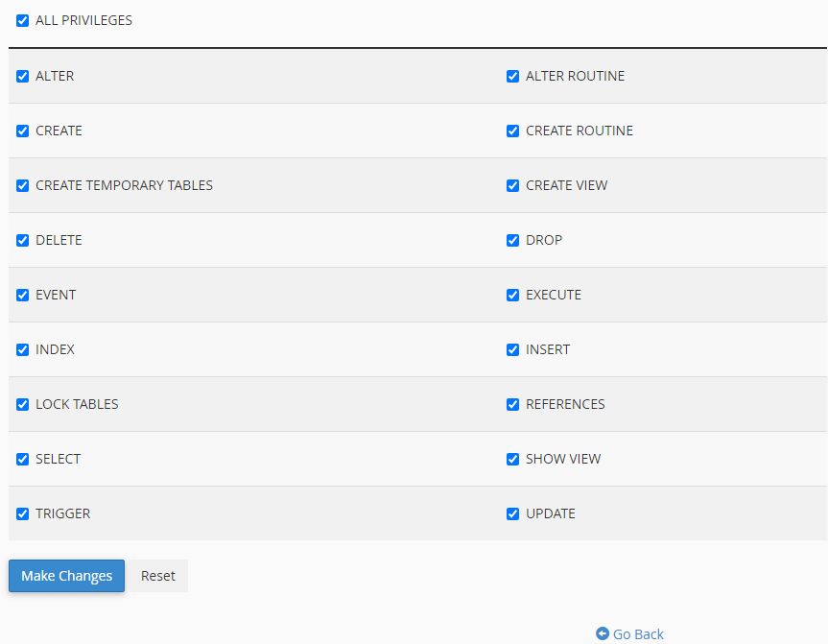
Task: Uncheck the CREATE VIEW checkbox
Action: [513, 185]
